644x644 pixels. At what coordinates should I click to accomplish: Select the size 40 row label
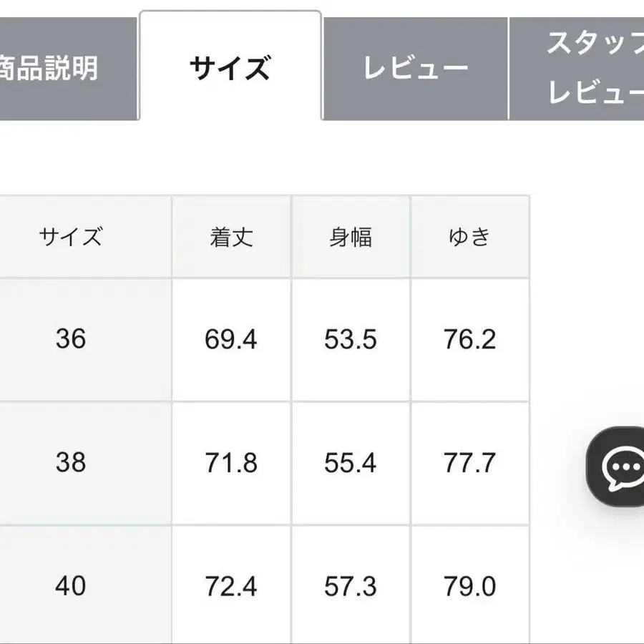[71, 587]
